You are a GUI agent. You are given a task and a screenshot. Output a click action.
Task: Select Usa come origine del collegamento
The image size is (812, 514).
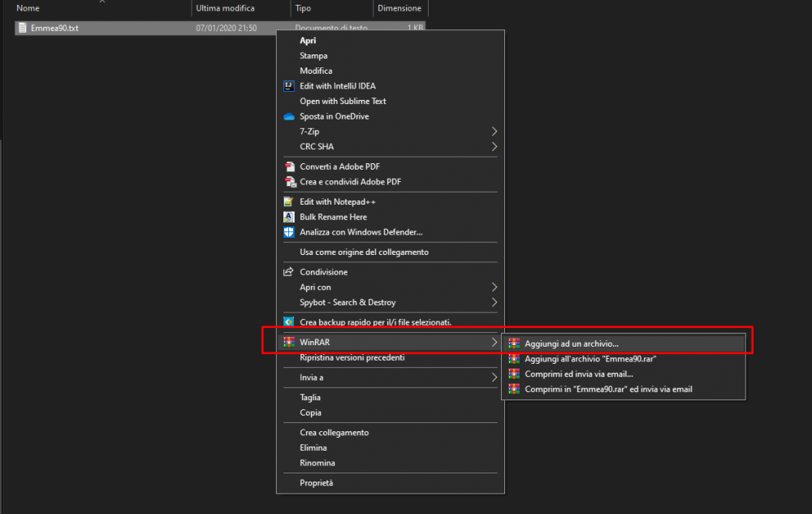(364, 252)
